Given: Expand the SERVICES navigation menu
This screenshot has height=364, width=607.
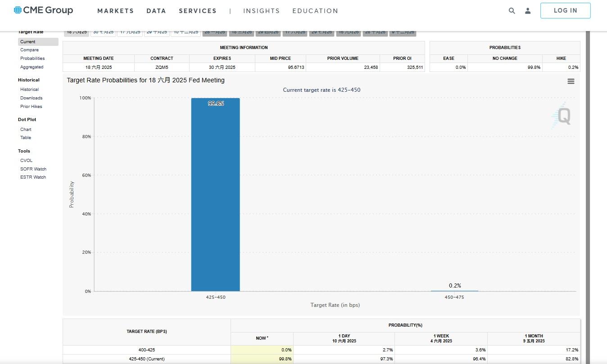Looking at the screenshot, I should coord(197,11).
